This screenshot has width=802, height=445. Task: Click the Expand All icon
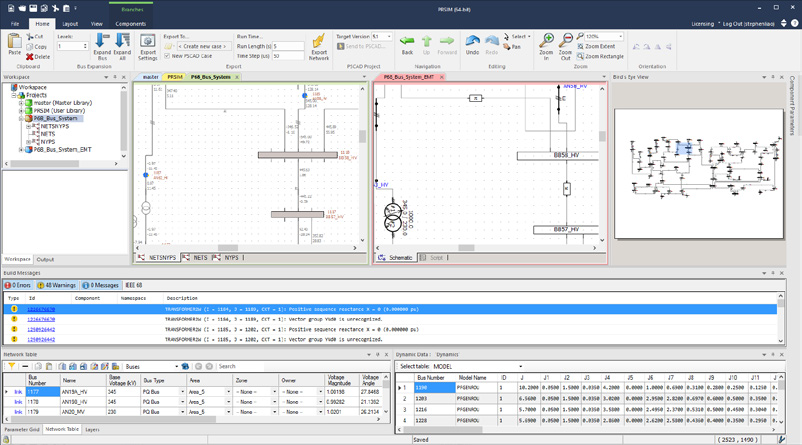point(122,43)
